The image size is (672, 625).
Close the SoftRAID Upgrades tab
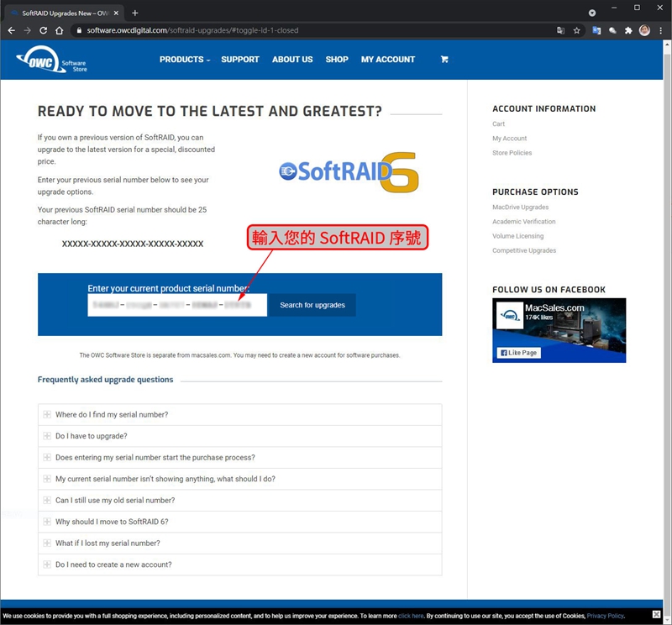tap(116, 13)
